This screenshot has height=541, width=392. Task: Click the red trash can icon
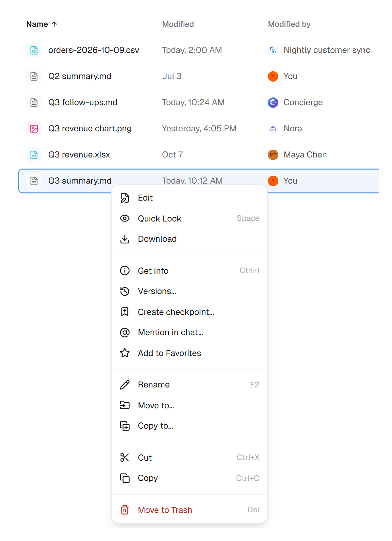125,510
